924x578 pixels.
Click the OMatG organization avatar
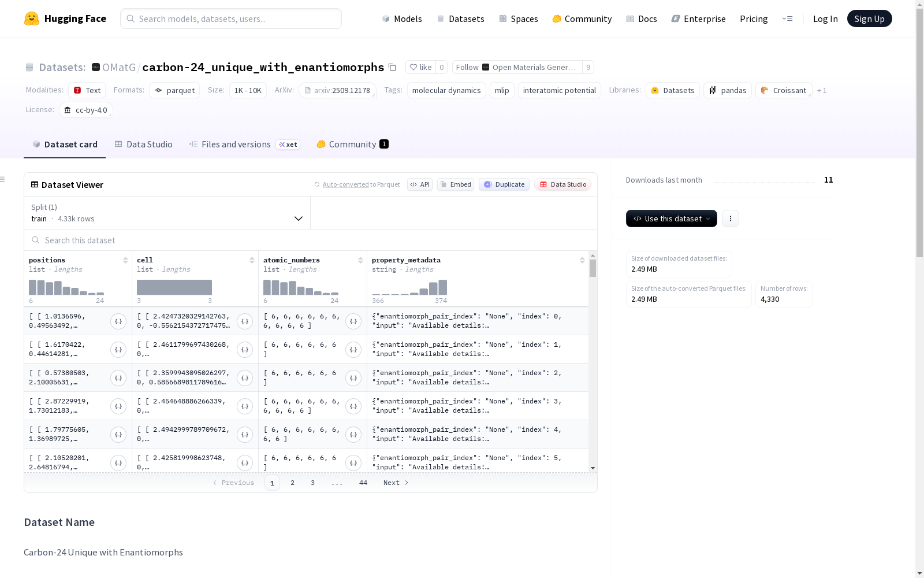tap(96, 67)
